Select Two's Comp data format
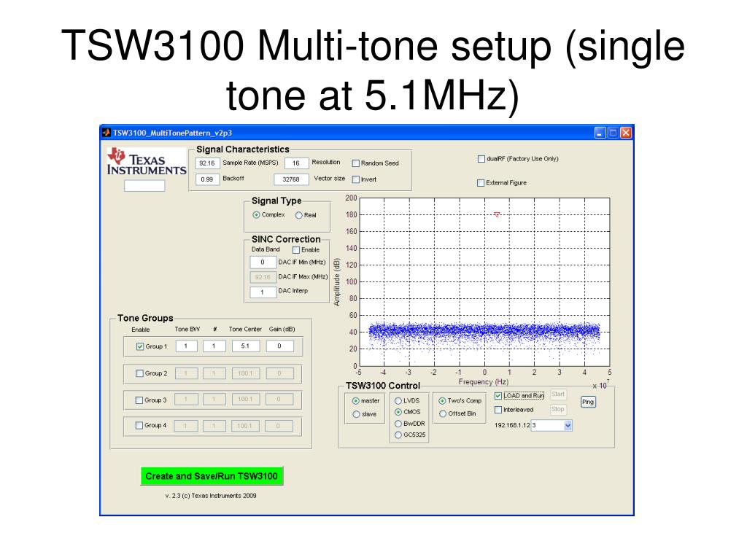The width and height of the screenshot is (747, 560). (x=443, y=401)
